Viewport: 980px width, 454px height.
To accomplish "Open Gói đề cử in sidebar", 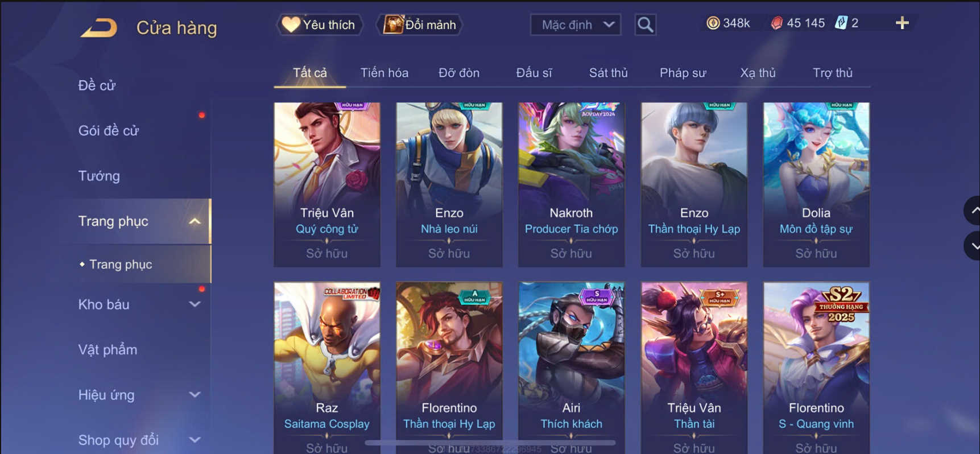I will pos(109,131).
